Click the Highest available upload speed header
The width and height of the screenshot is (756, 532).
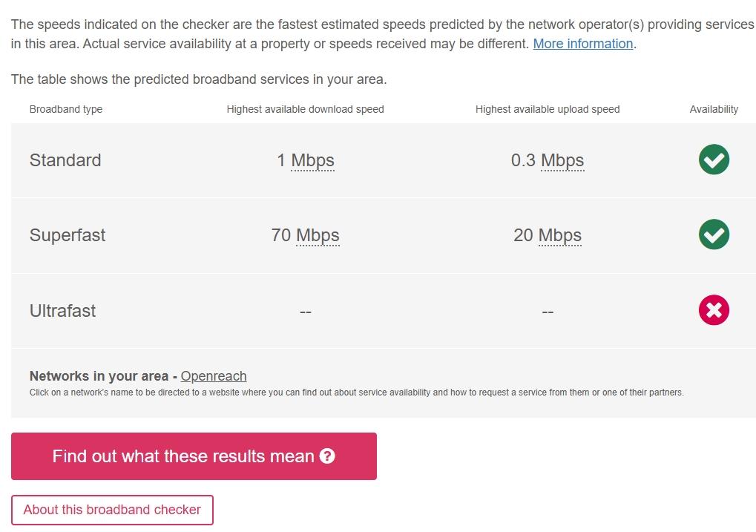pyautogui.click(x=548, y=110)
